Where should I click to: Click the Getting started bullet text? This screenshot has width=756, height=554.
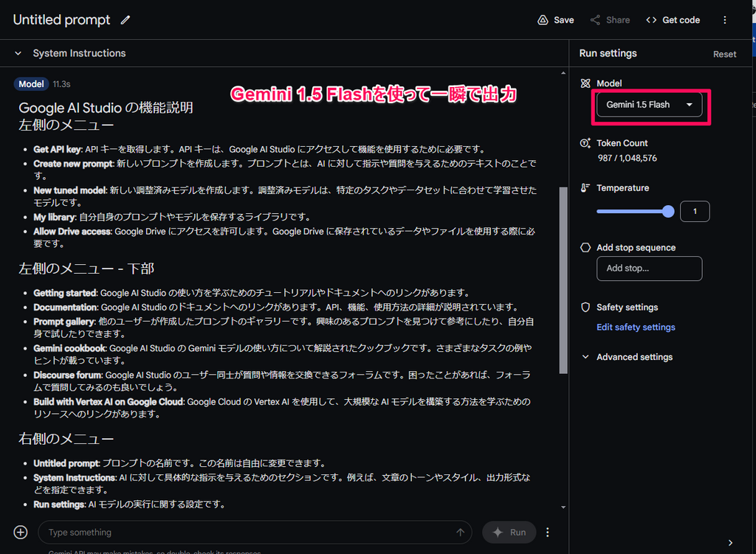point(252,293)
